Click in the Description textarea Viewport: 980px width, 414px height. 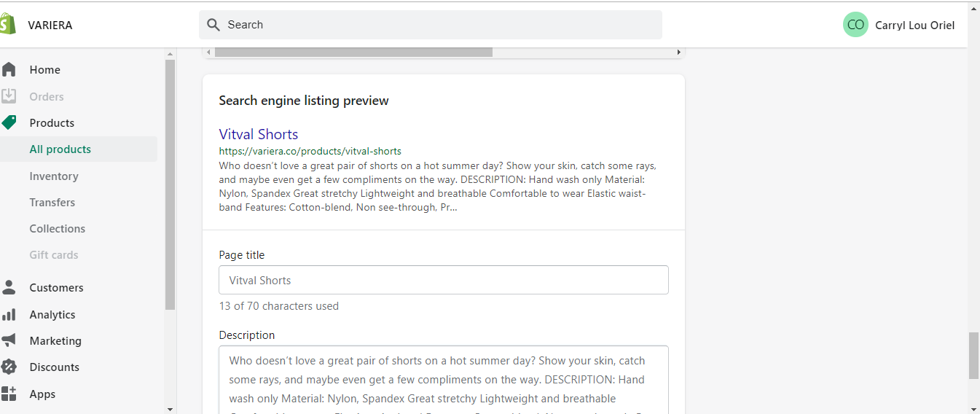[x=444, y=380]
